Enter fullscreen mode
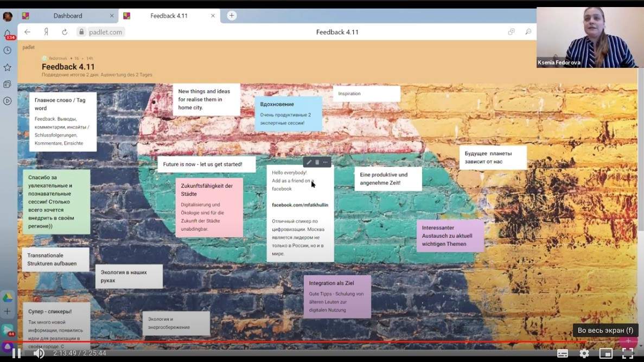Image resolution: width=644 pixels, height=362 pixels. (x=628, y=353)
